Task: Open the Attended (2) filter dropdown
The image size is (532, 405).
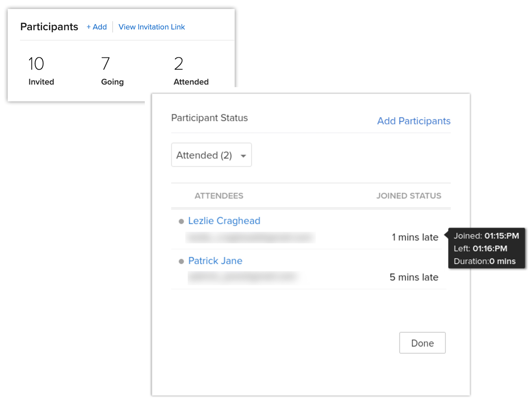Action: (211, 155)
